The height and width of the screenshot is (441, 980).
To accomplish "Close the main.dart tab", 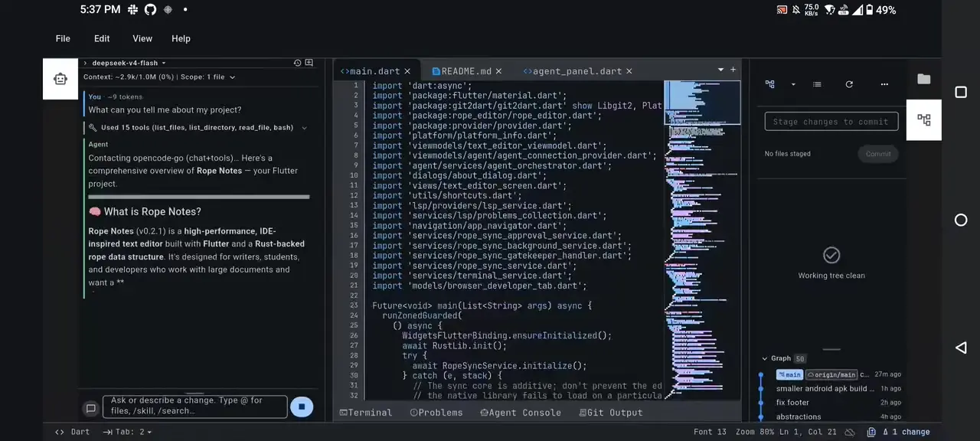I will click(x=408, y=71).
